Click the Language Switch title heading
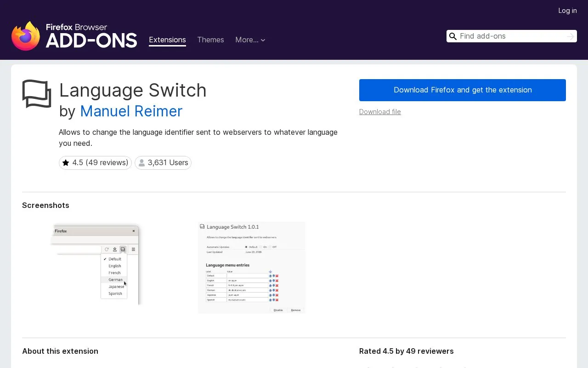 (133, 90)
